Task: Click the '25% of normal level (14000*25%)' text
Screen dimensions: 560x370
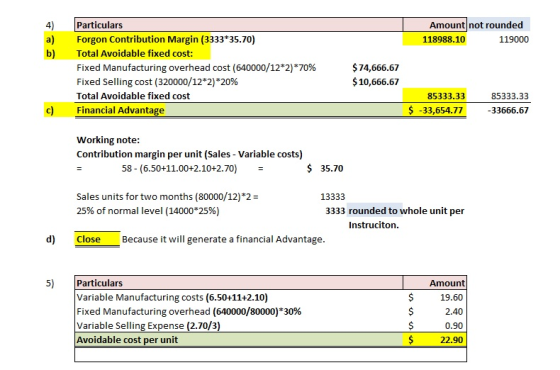Action: pyautogui.click(x=148, y=211)
